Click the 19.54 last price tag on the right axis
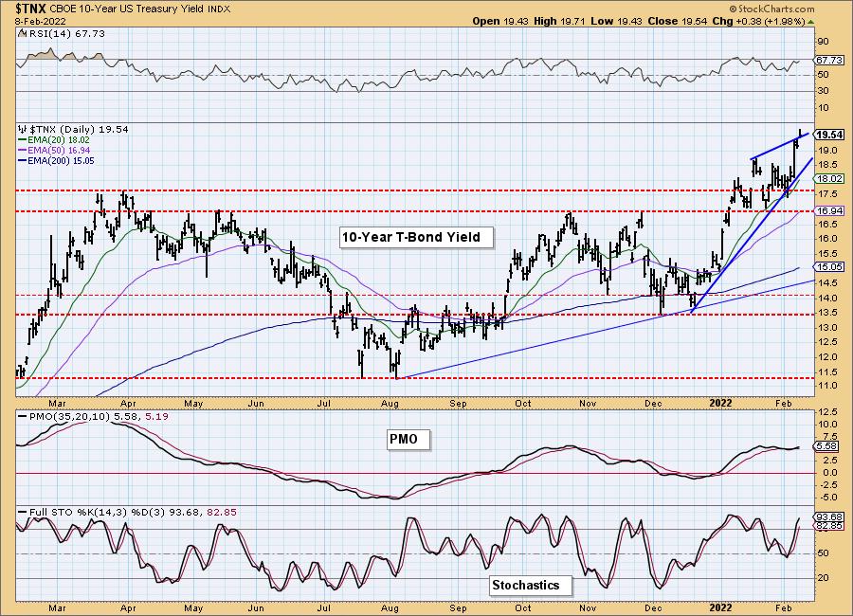The height and width of the screenshot is (616, 853). [829, 135]
